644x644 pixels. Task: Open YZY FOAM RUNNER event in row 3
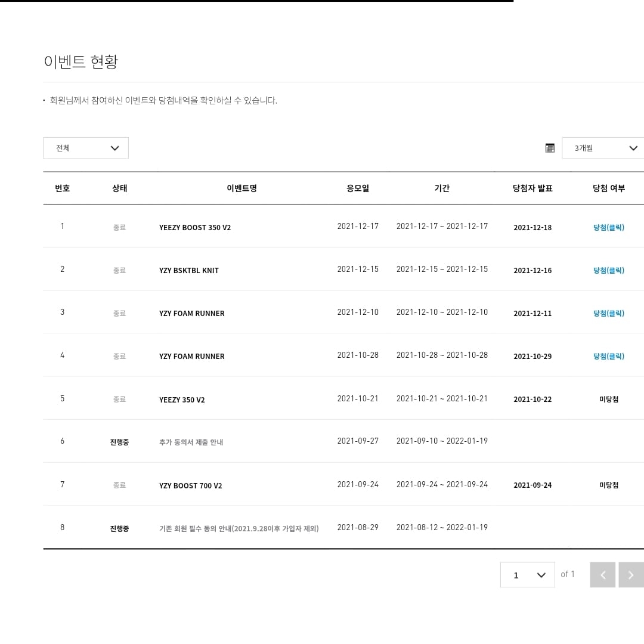pos(192,314)
